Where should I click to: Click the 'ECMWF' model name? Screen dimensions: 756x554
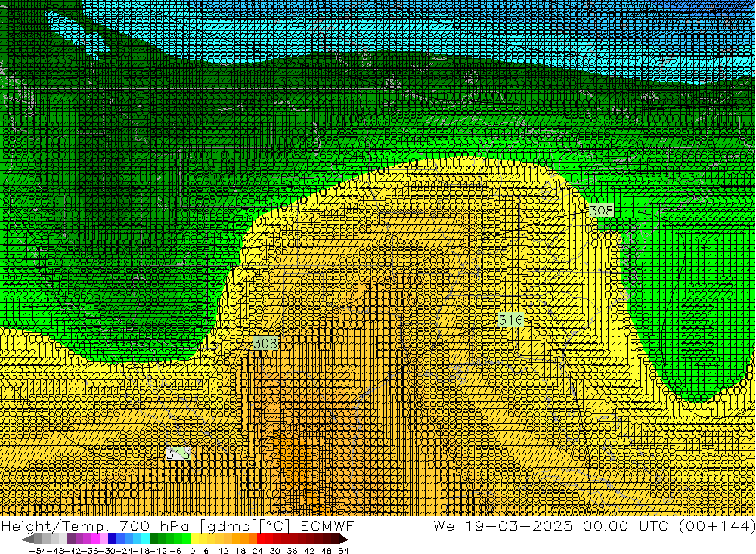(327, 525)
